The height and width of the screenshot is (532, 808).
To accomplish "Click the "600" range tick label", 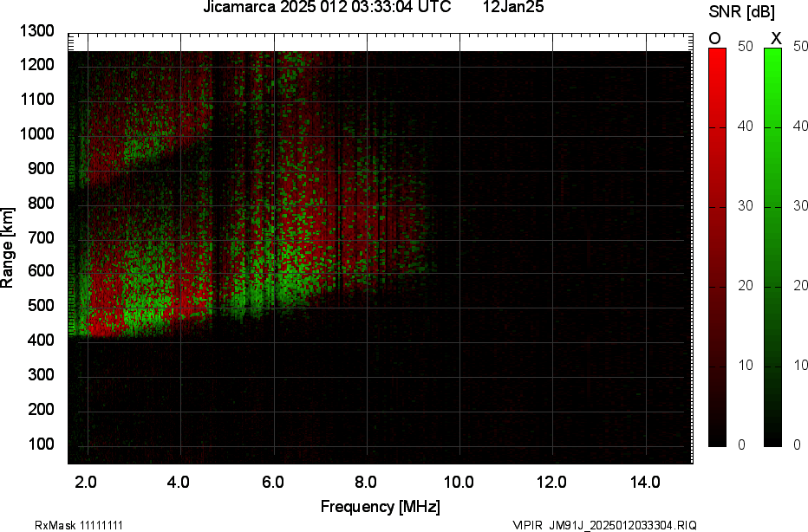I will pos(41,271).
